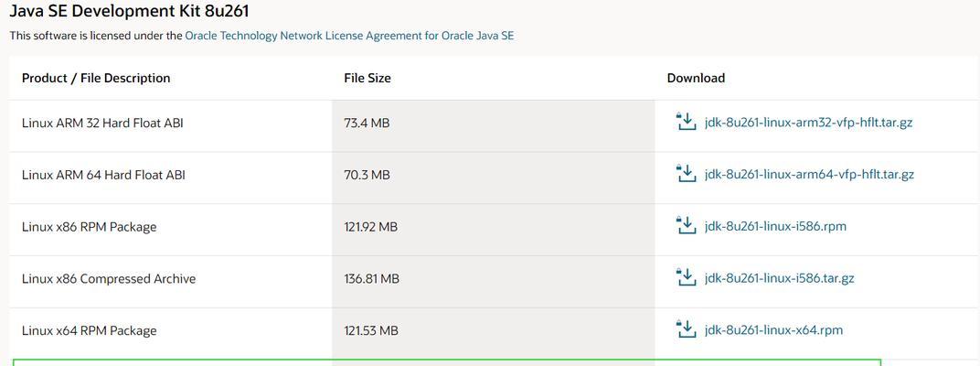The height and width of the screenshot is (366, 980).
Task: Open Oracle Technology Network License Agreement link
Action: [x=349, y=36]
